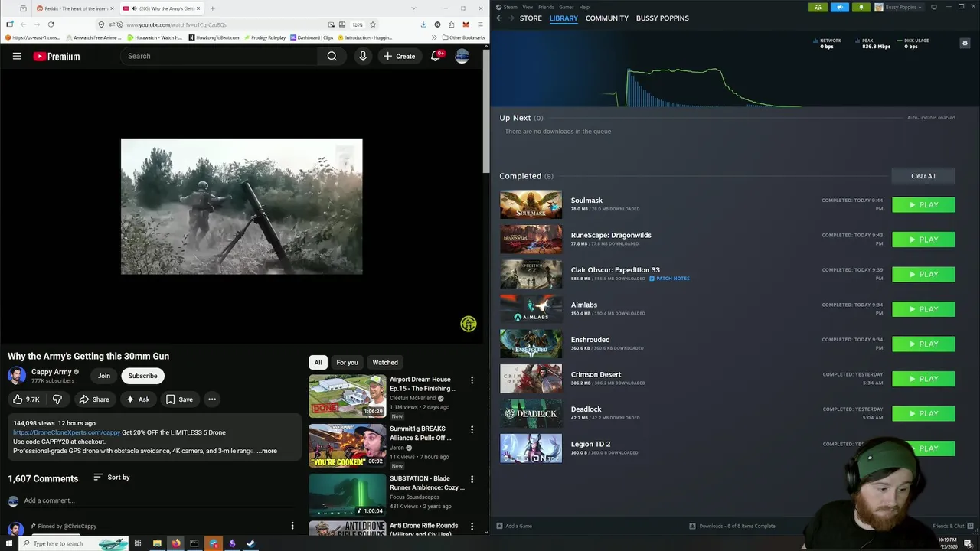Open options menu for pinned comment

coord(292,526)
